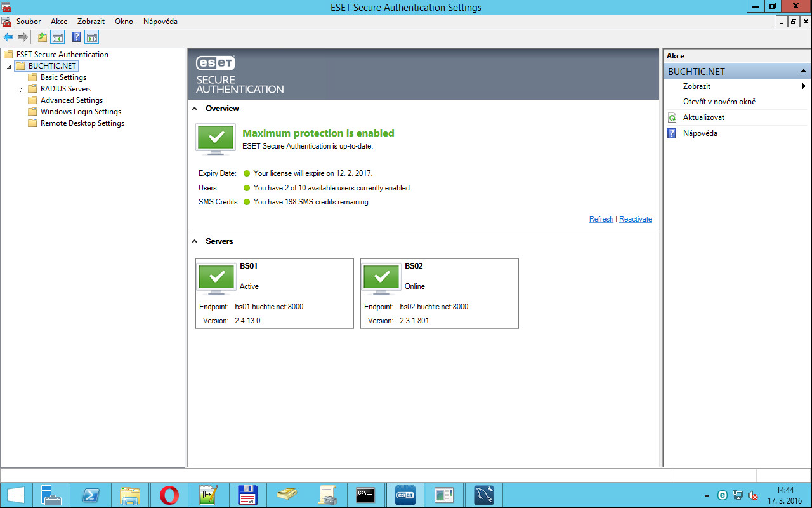Collapse the Servers section chevron
Viewport: 812px width, 508px height.
point(195,241)
